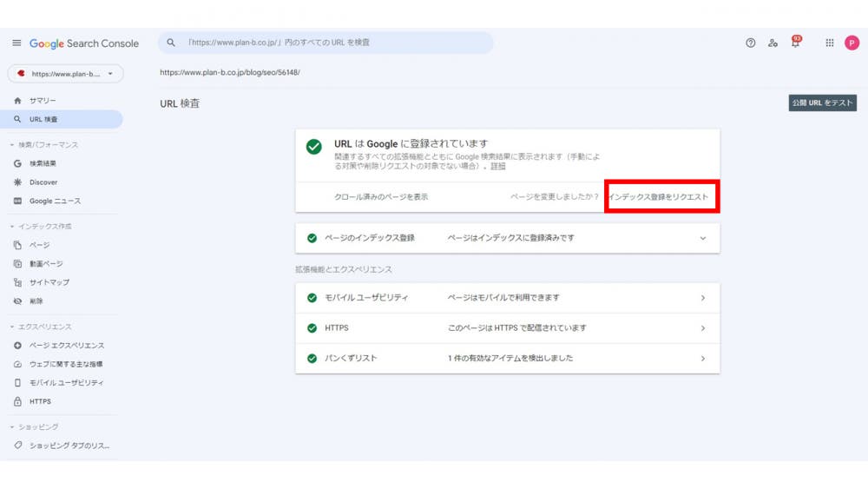Screen dimensions: 868x489
Task: Click the tag icon for ショッピング タブ
Action: pyautogui.click(x=17, y=446)
